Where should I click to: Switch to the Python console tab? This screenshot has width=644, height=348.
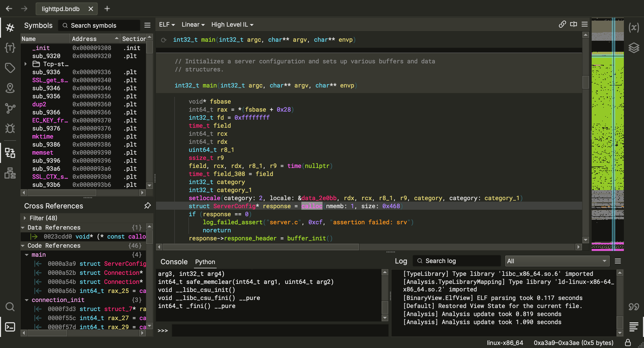pos(205,262)
